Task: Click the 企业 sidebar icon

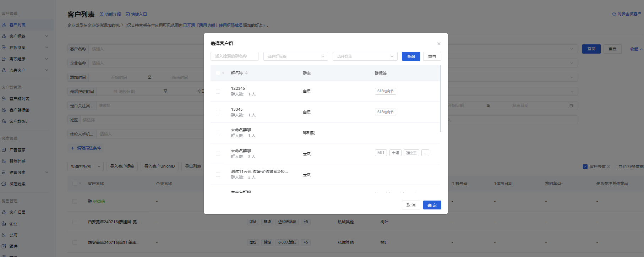Action: (x=4, y=224)
